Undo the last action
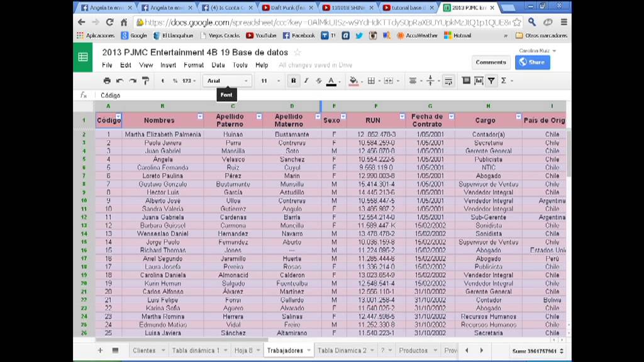 pyautogui.click(x=119, y=81)
